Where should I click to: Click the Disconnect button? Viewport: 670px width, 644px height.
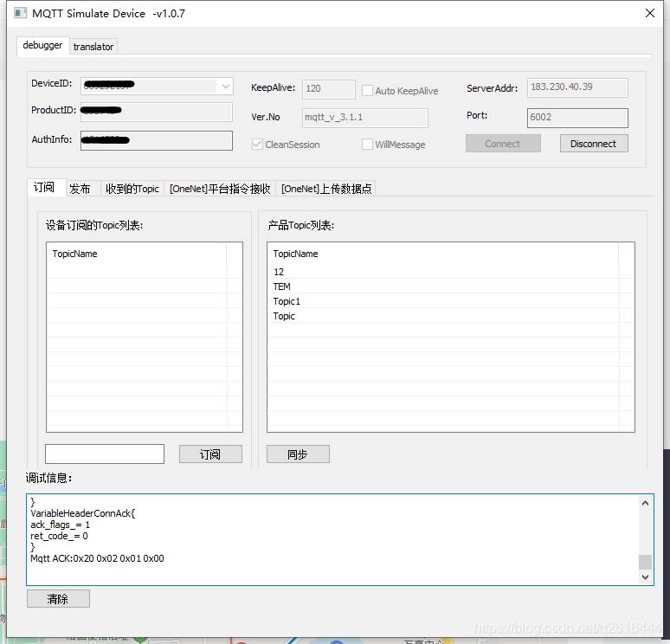coord(594,144)
